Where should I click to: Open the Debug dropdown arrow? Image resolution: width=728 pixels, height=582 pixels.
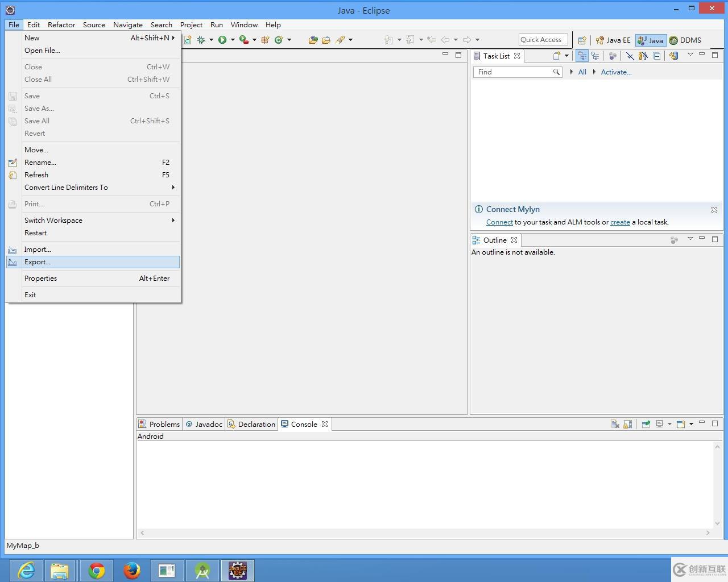(x=211, y=40)
